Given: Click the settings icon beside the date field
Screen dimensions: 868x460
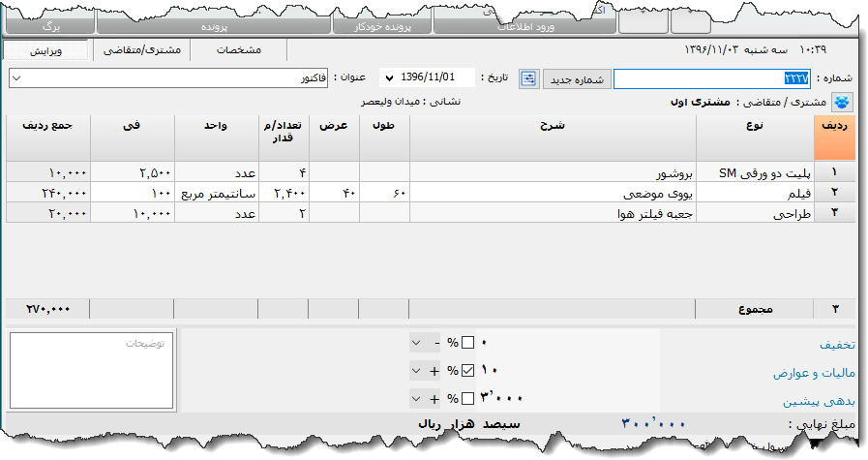Looking at the screenshot, I should pyautogui.click(x=529, y=78).
